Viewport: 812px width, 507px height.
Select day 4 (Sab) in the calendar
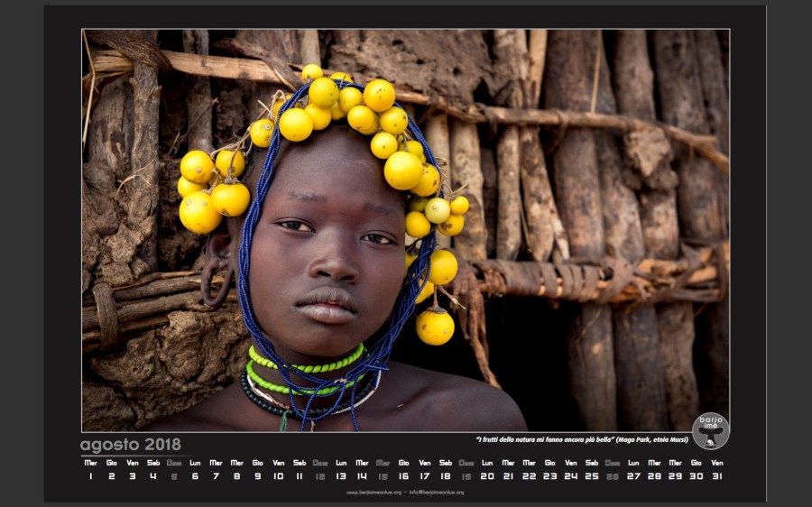tap(153, 475)
